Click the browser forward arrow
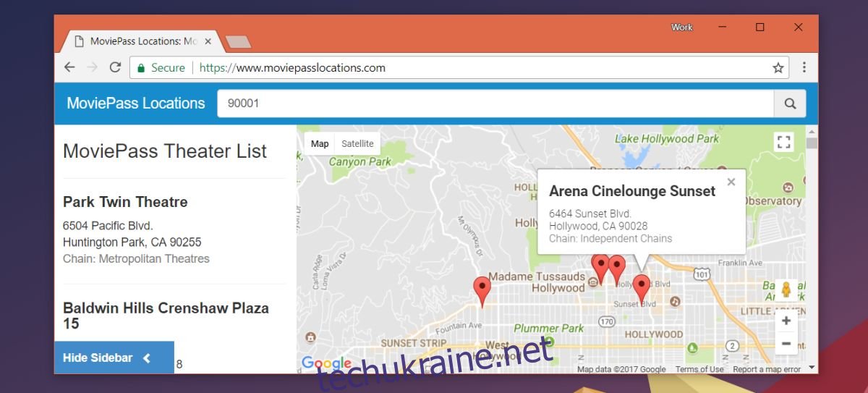Image resolution: width=868 pixels, height=393 pixels. pyautogui.click(x=92, y=67)
